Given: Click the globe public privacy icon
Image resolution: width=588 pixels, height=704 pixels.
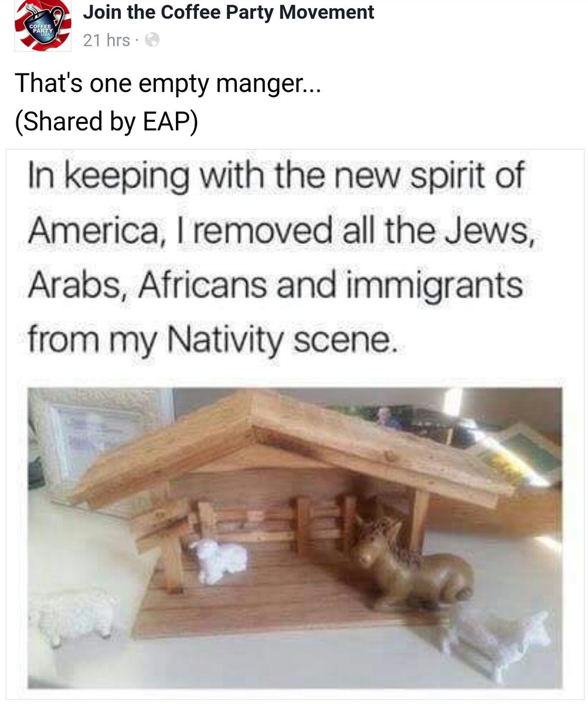Looking at the screenshot, I should click(x=151, y=40).
